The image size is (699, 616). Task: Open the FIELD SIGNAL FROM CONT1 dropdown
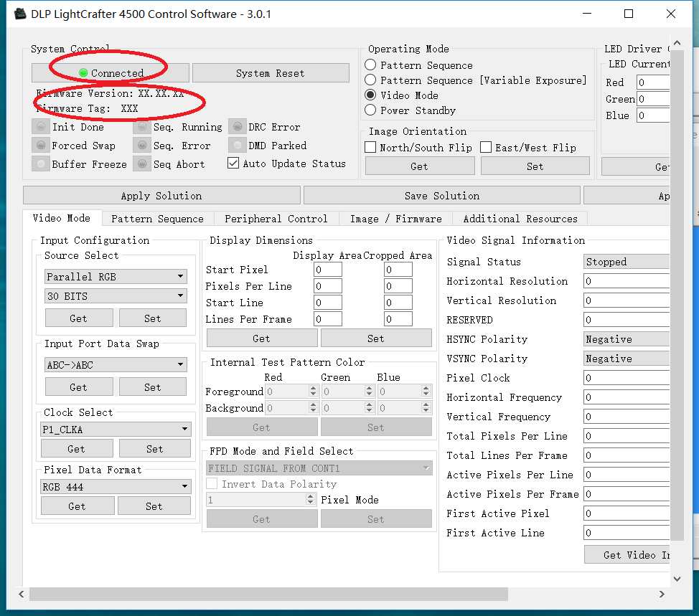coord(319,468)
